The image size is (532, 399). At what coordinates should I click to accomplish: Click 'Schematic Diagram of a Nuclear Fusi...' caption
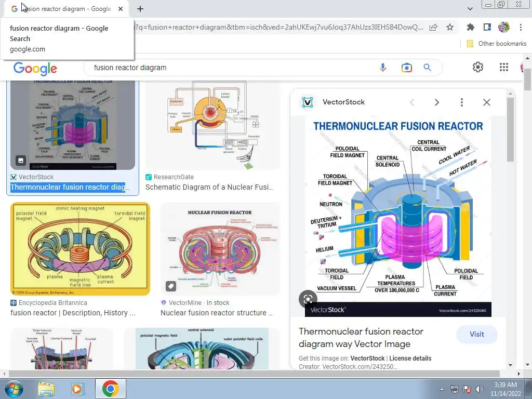(x=209, y=187)
